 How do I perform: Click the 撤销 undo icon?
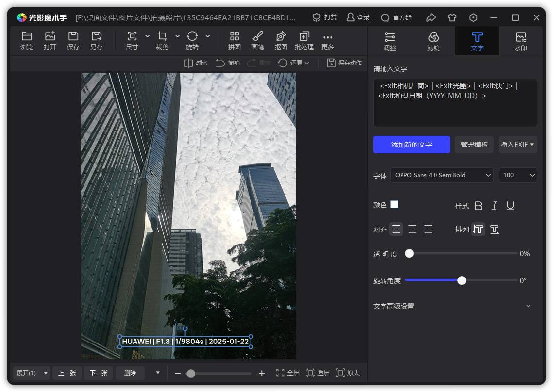[x=220, y=63]
